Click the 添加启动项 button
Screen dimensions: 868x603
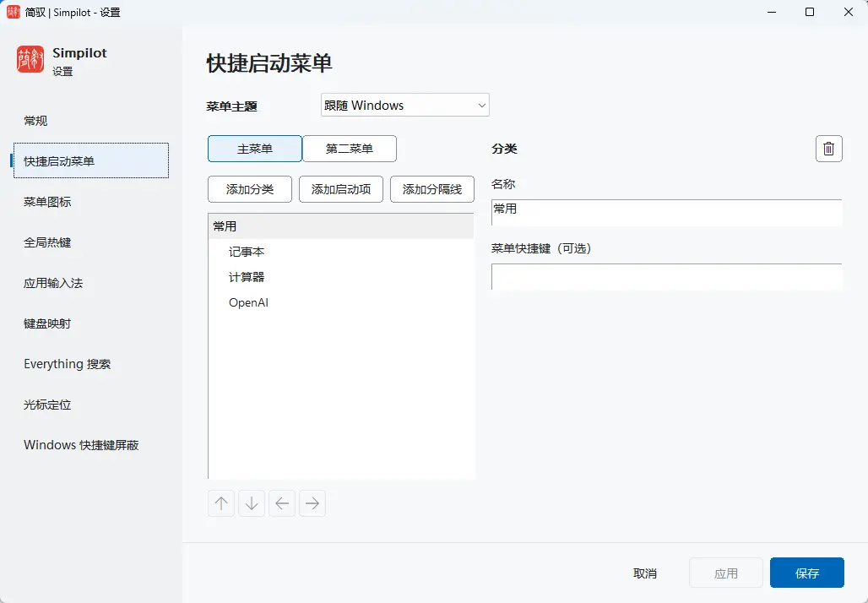point(341,189)
